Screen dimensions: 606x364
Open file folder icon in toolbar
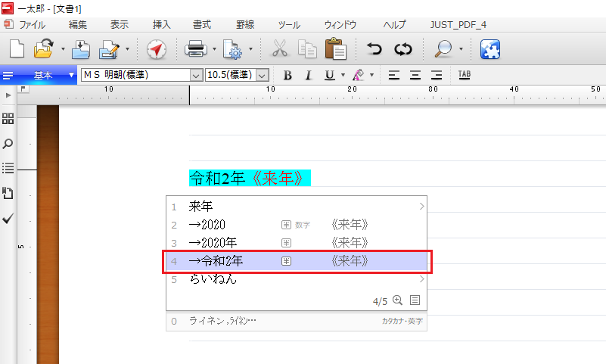[x=44, y=49]
